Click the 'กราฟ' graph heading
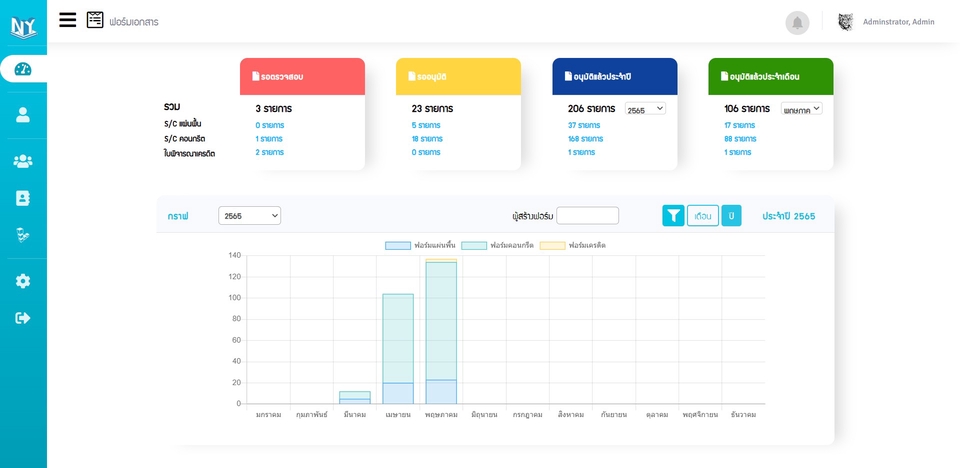Screen dimensions: 960x468 tap(178, 216)
